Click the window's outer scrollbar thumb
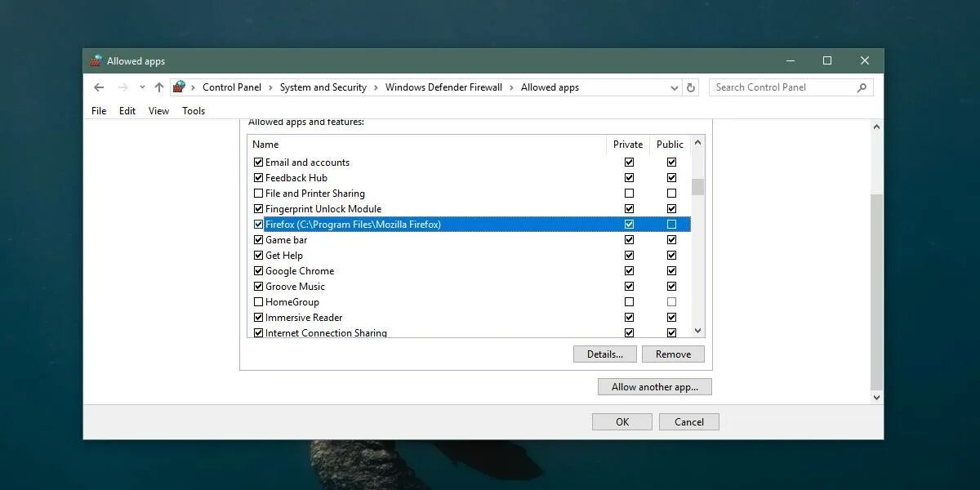This screenshot has height=490, width=980. pyautogui.click(x=877, y=292)
